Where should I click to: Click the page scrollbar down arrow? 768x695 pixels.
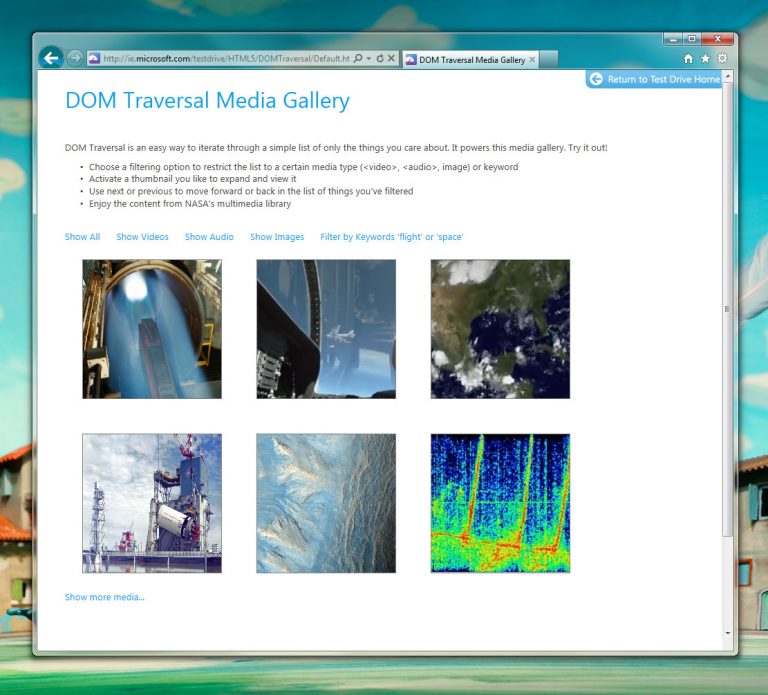727,633
